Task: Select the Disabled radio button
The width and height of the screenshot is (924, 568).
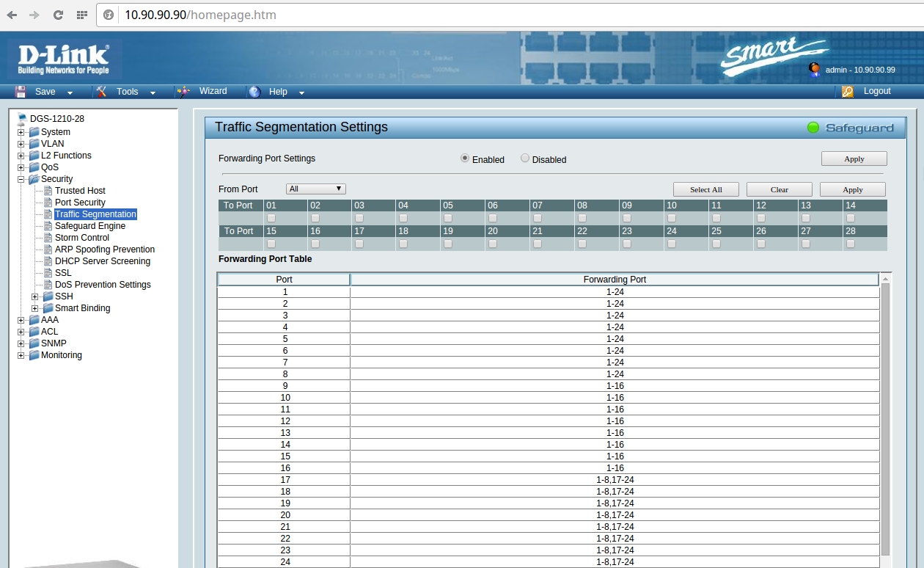Action: tap(525, 159)
